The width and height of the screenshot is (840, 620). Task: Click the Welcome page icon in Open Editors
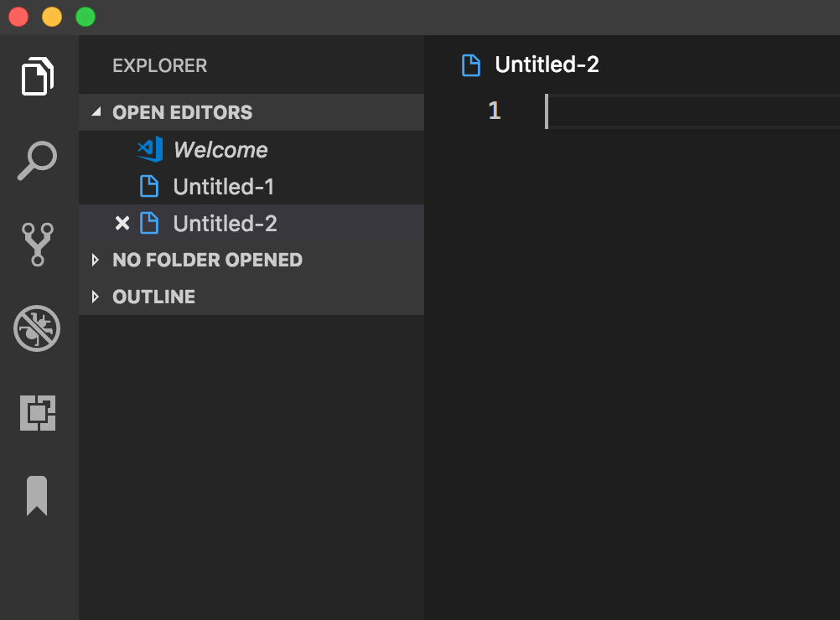(150, 149)
